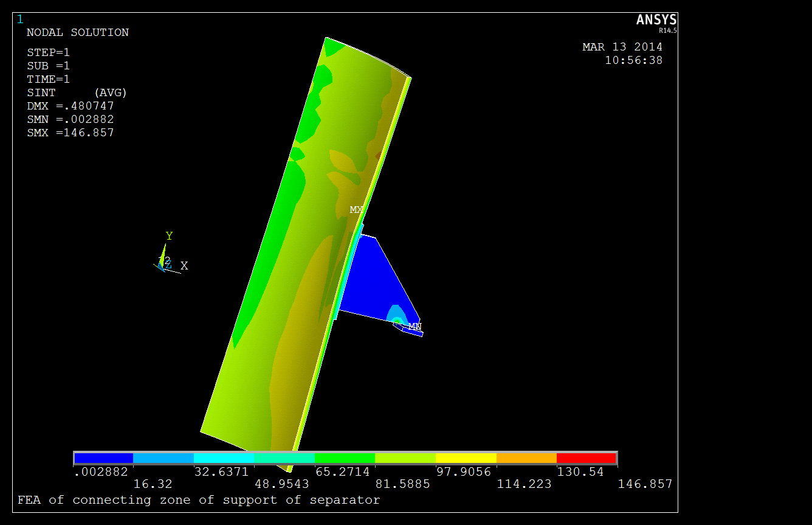The height and width of the screenshot is (525, 812).
Task: Click the plot title about separator support
Action: 199,500
